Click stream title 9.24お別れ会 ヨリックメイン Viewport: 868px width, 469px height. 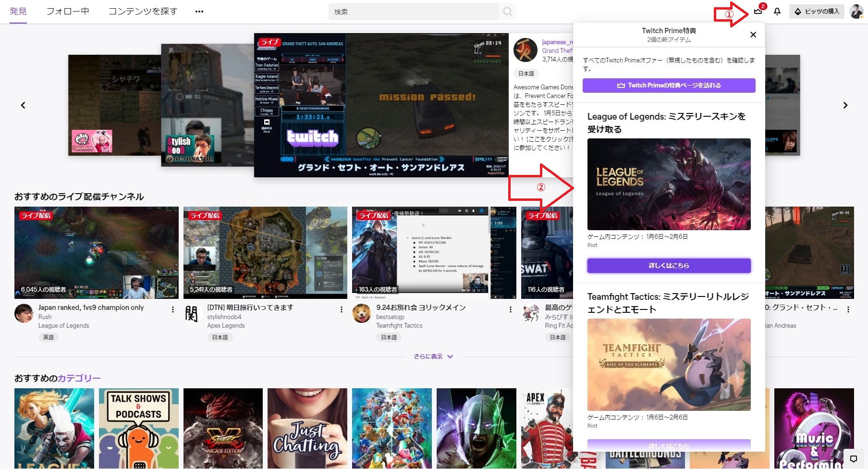421,308
